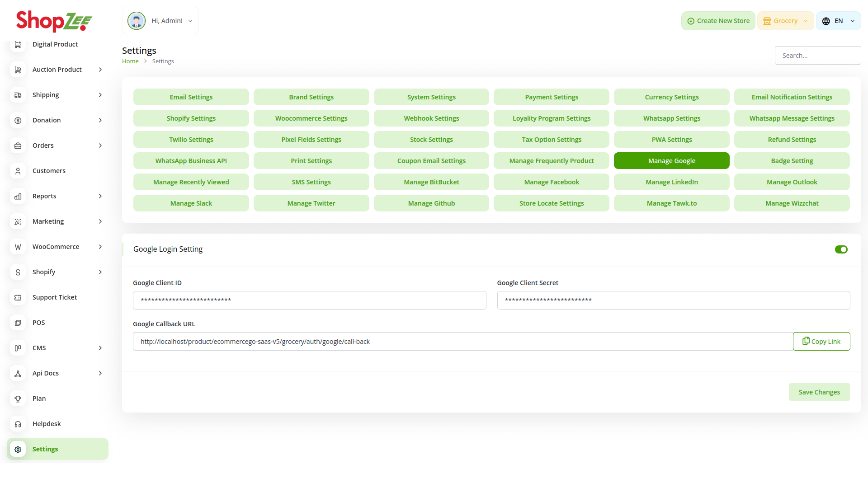Open the Manage Facebook settings tab
This screenshot has height=488, width=868.
551,182
